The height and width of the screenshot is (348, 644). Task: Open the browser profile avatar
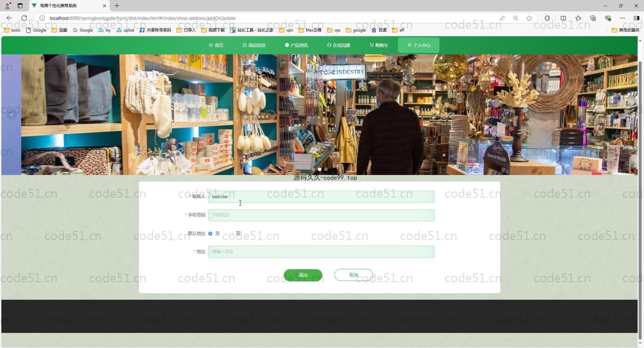coord(7,6)
